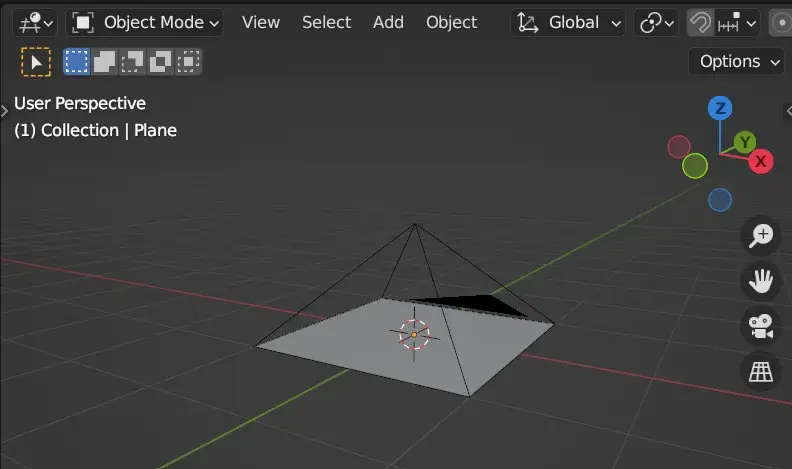
Task: Open the snapping options dropdown
Action: coord(737,23)
